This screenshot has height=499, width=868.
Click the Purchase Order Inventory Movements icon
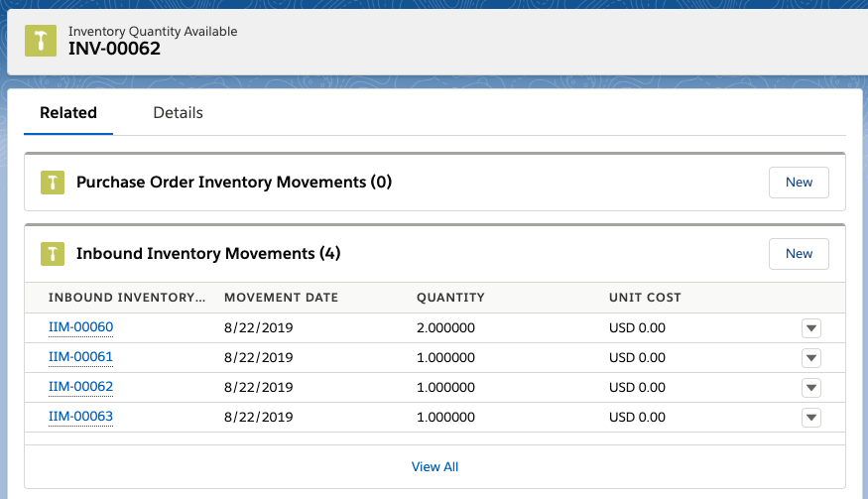tap(53, 183)
